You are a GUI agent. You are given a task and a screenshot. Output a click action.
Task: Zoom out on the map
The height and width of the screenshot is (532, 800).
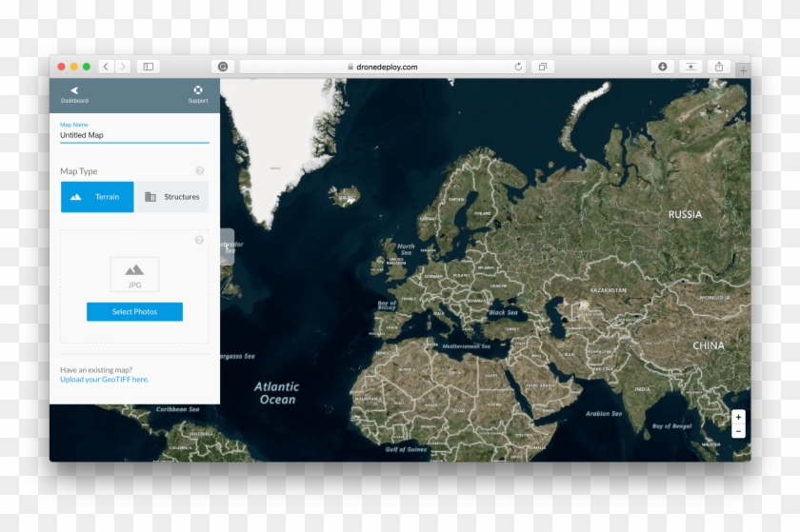point(738,431)
